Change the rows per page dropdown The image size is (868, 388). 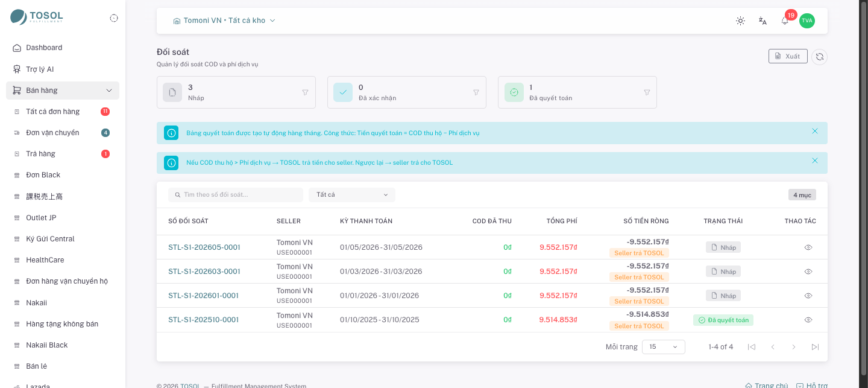[664, 347]
